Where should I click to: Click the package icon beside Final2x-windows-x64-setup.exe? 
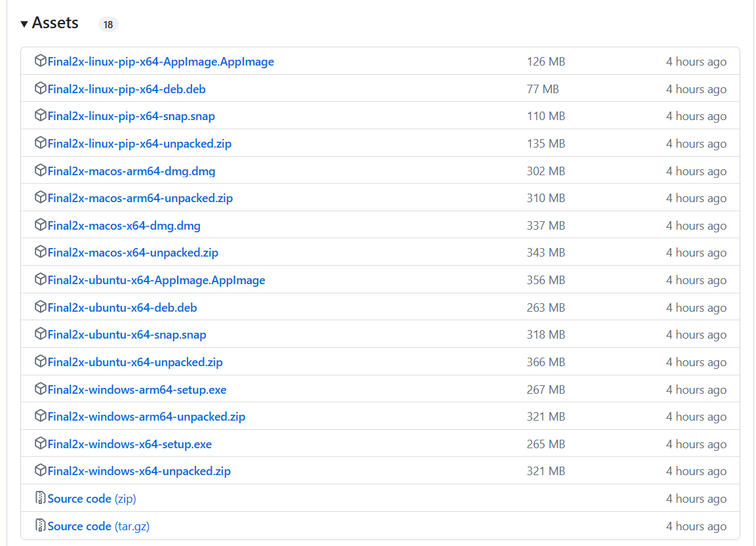click(x=41, y=444)
